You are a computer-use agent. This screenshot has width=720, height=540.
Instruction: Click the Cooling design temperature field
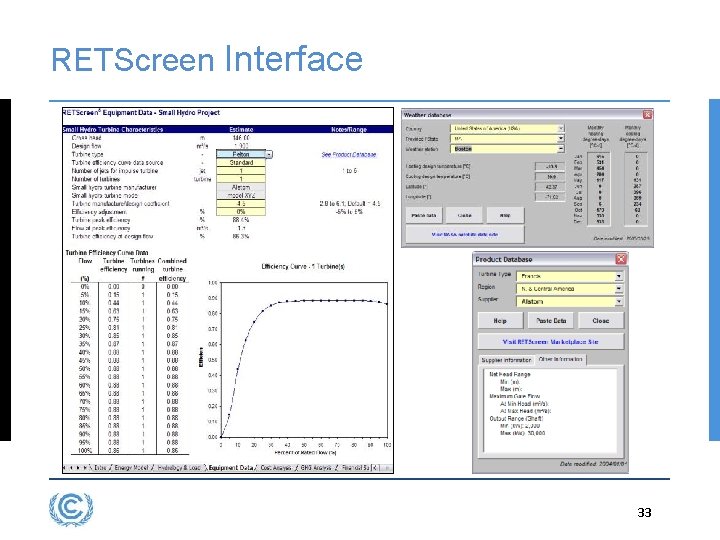[550, 176]
